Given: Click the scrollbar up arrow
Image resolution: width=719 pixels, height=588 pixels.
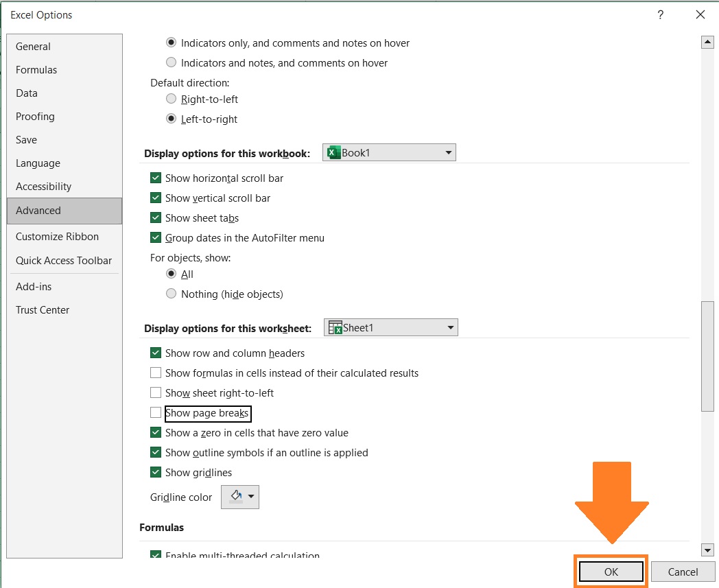Looking at the screenshot, I should [707, 43].
